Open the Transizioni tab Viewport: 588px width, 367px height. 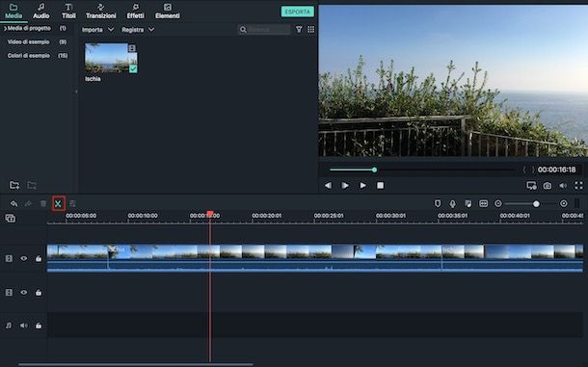point(101,12)
